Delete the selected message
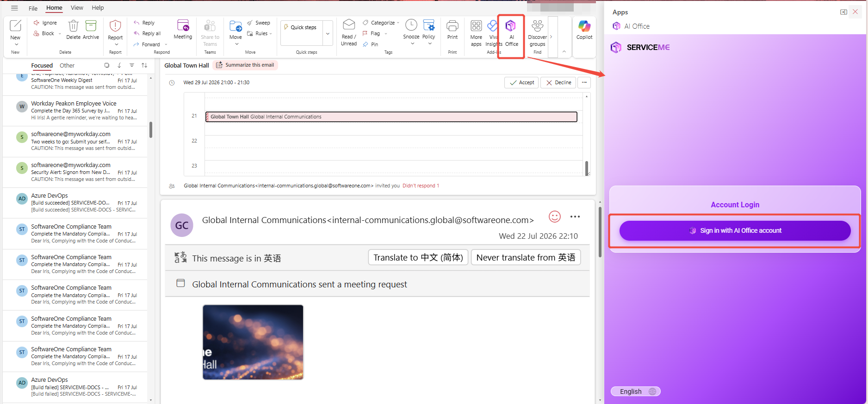This screenshot has height=404, width=868. pos(73,30)
